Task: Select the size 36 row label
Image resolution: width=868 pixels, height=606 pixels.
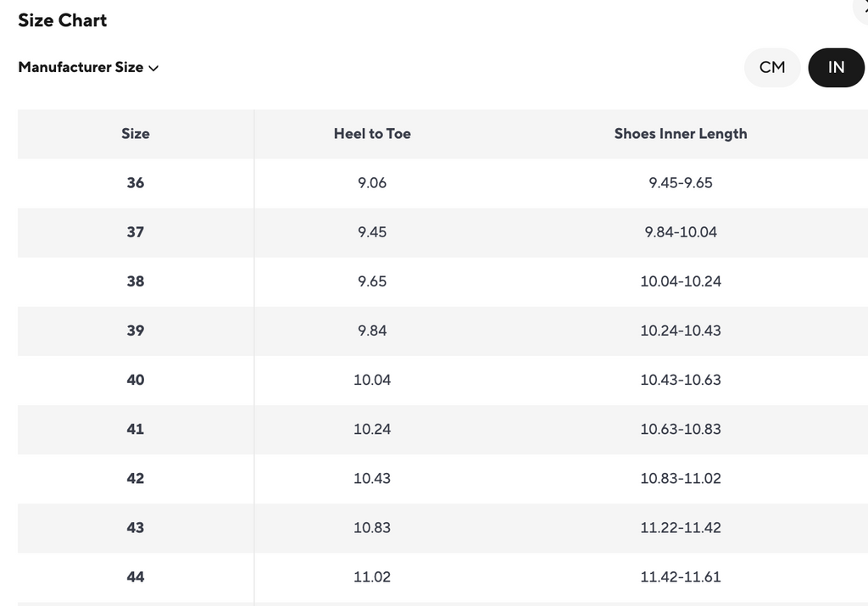Action: click(x=136, y=183)
